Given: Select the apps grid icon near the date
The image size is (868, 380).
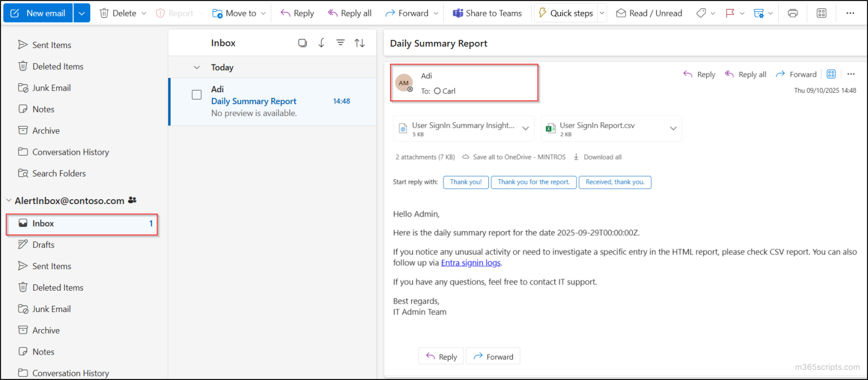Looking at the screenshot, I should point(831,74).
